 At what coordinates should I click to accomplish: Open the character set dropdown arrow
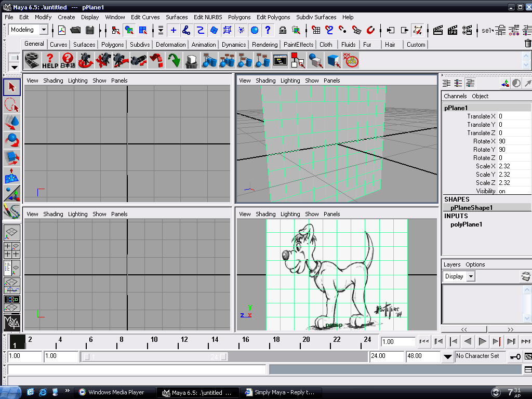pyautogui.click(x=447, y=356)
